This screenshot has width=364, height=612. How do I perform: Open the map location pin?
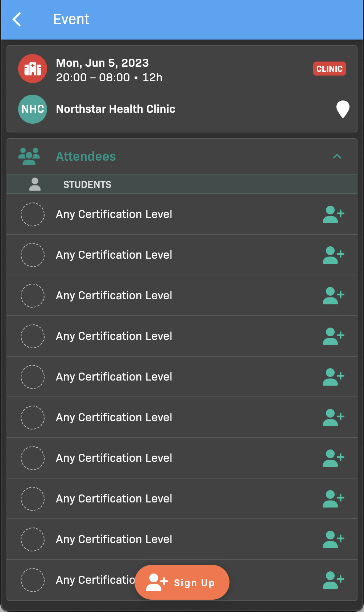coord(343,109)
